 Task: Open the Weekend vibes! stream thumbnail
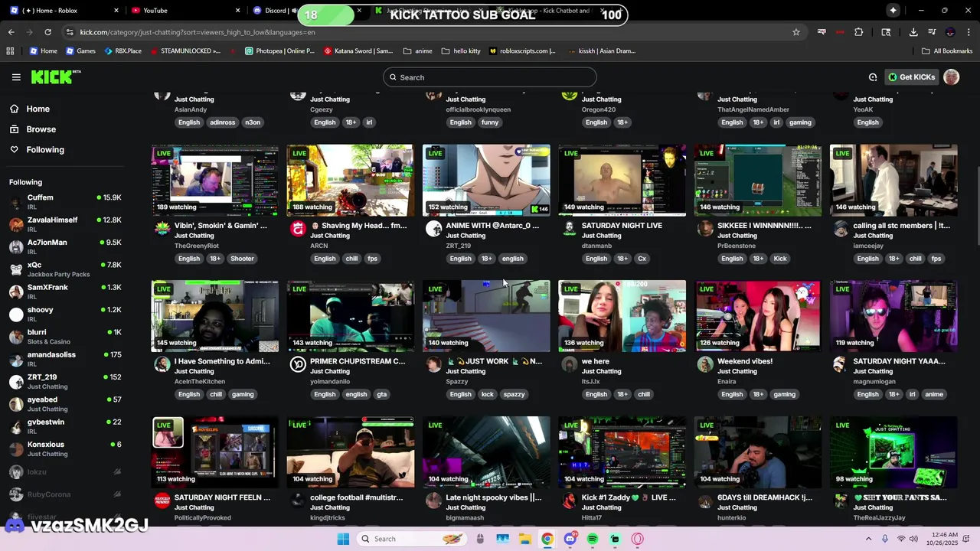758,316
